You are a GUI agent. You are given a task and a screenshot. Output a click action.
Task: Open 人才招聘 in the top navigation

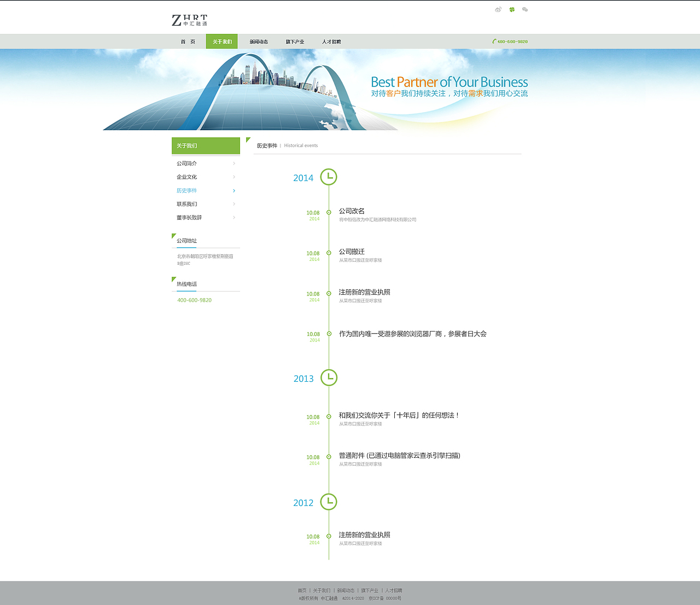click(x=331, y=42)
